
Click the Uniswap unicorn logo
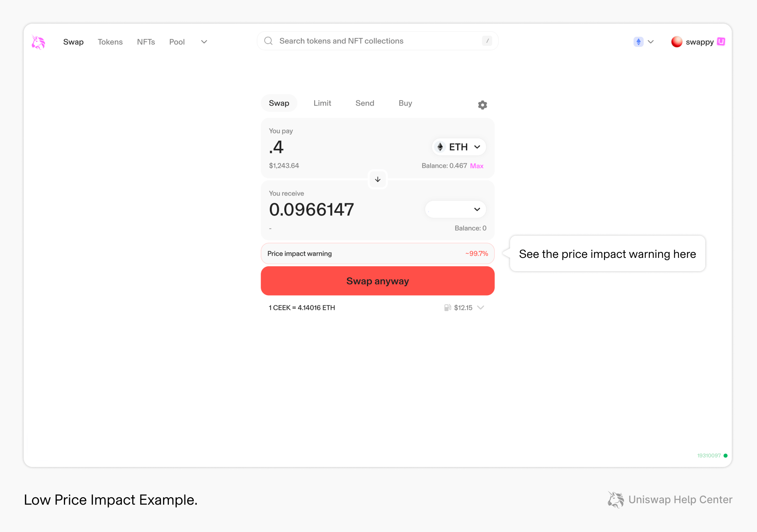click(x=38, y=42)
